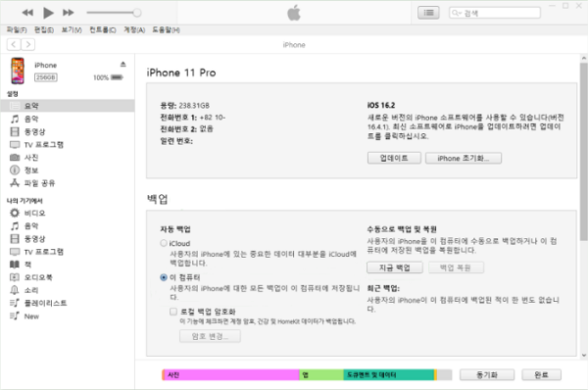Viewport: 588px width, 390px height.
Task: Open the 계정(A) menu
Action: (x=134, y=30)
